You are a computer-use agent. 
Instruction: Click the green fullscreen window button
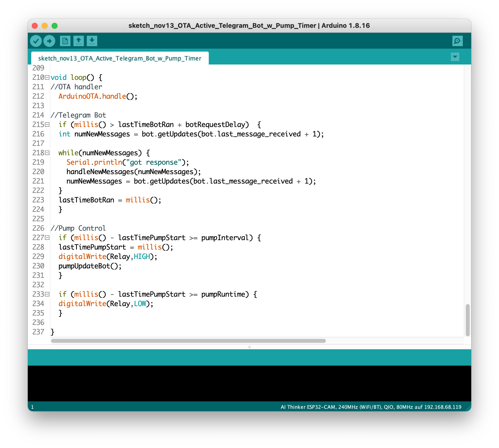[55, 26]
